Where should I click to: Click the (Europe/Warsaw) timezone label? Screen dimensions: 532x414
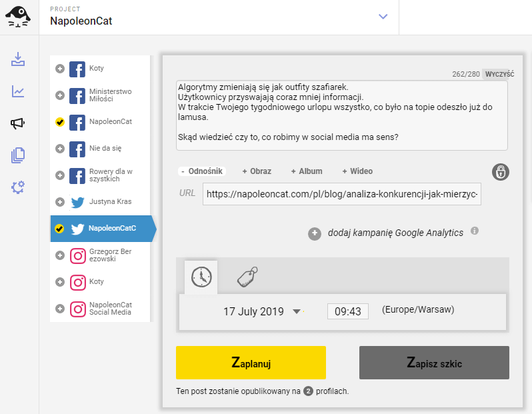point(418,309)
